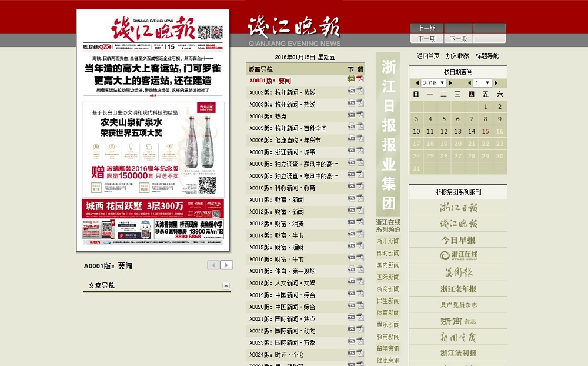Download PDF for A0018版 人文新闻·文娱
588x366 pixels.
point(360,281)
